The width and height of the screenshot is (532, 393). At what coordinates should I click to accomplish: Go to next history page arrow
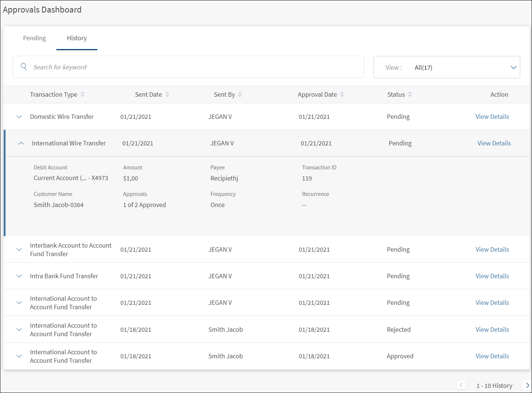527,385
